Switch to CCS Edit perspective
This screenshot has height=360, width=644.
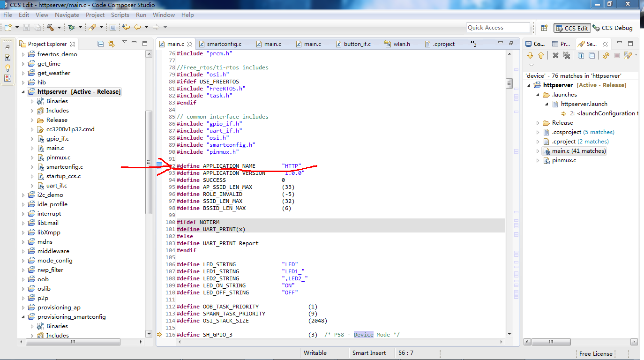point(572,28)
